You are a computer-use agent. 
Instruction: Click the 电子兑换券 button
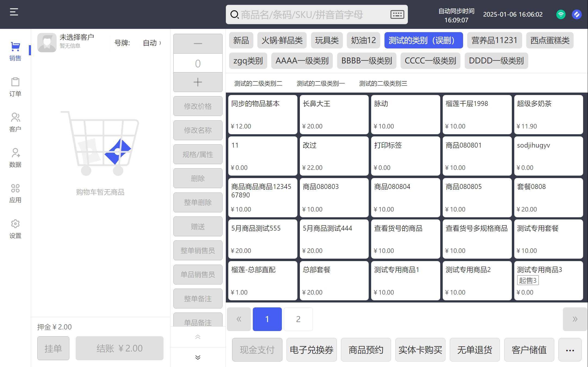312,350
